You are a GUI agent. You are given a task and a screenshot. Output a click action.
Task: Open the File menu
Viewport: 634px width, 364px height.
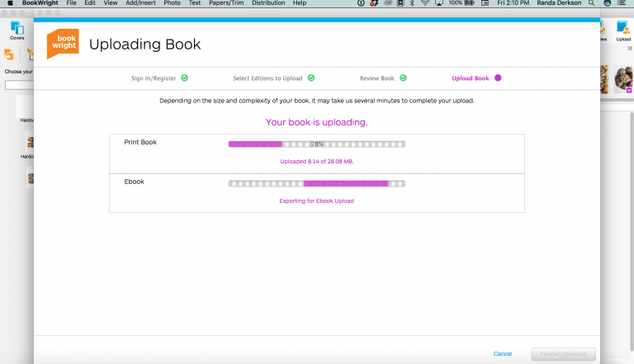pos(71,2)
